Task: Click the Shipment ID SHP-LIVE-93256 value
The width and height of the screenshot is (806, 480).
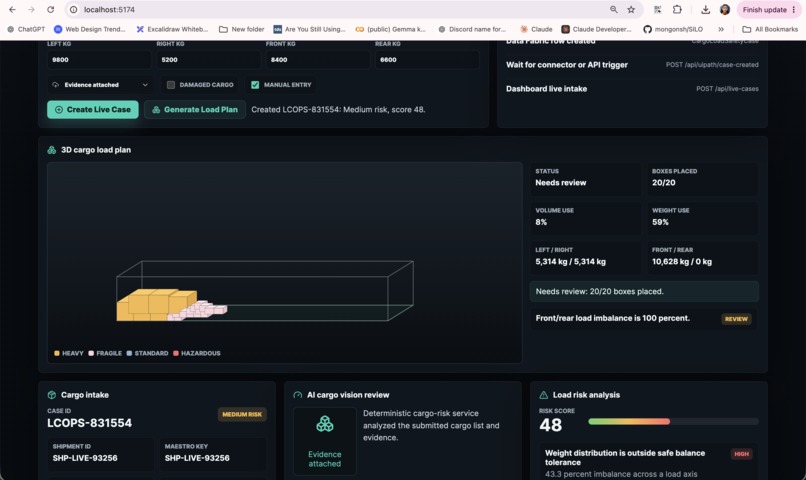Action: pos(85,458)
